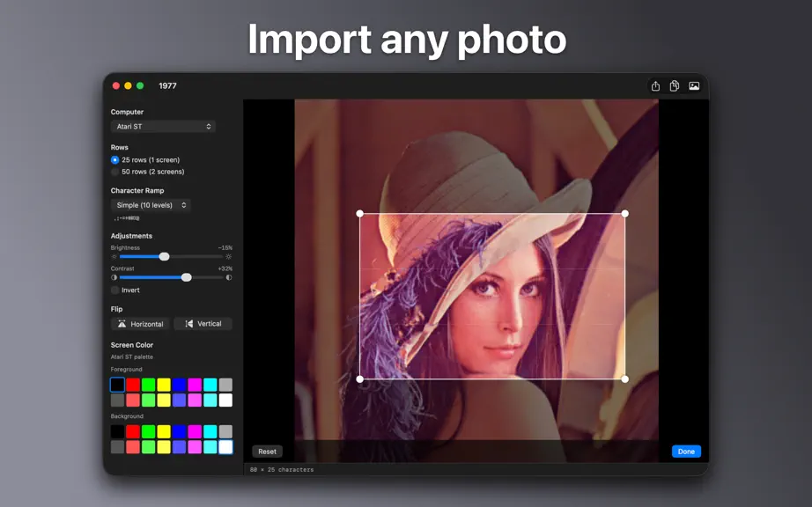Choose the bright magenta Foreground swatch
The image size is (812, 507).
(195, 385)
